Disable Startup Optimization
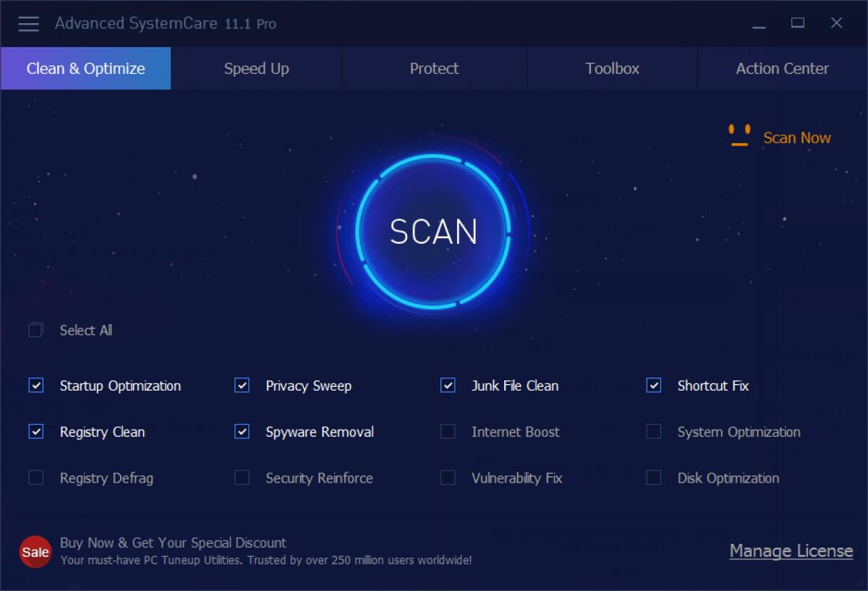 pos(35,386)
